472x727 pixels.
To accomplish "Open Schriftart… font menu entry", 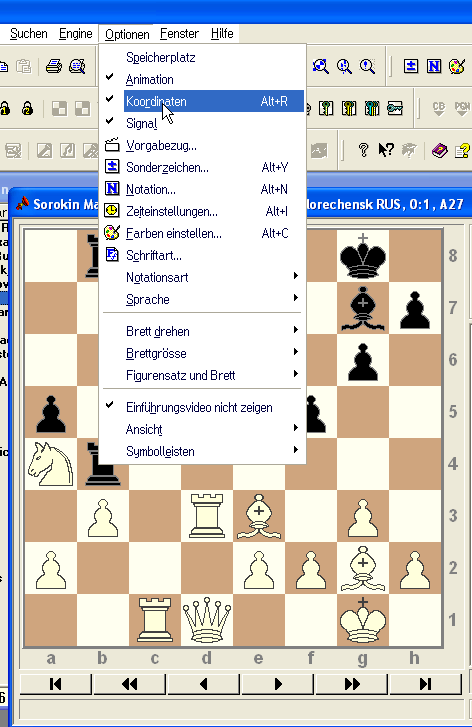I will [x=204, y=255].
